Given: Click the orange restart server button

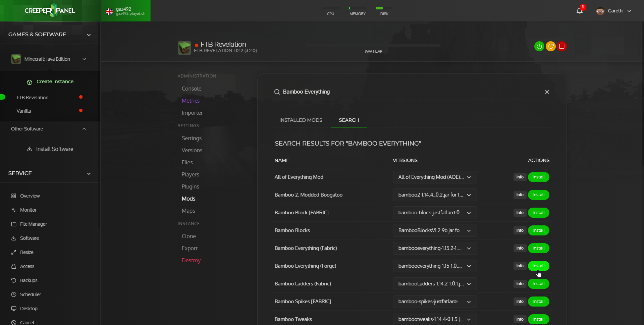Looking at the screenshot, I should click(550, 46).
